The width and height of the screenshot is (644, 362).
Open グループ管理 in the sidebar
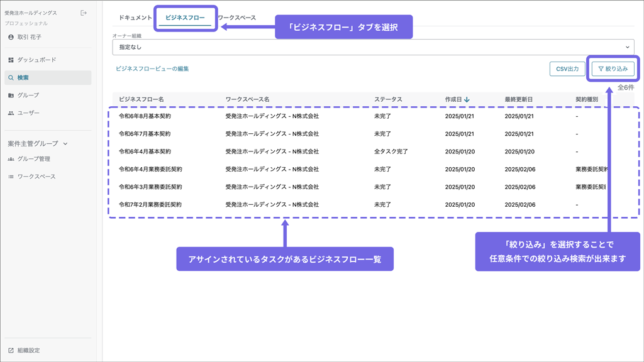[48, 159]
